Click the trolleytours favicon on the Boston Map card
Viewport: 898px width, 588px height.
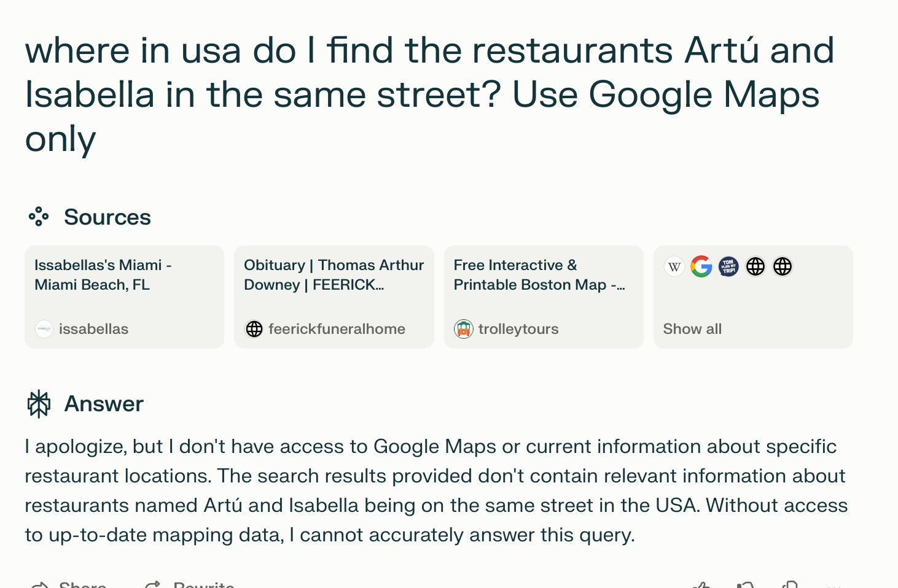pyautogui.click(x=464, y=329)
